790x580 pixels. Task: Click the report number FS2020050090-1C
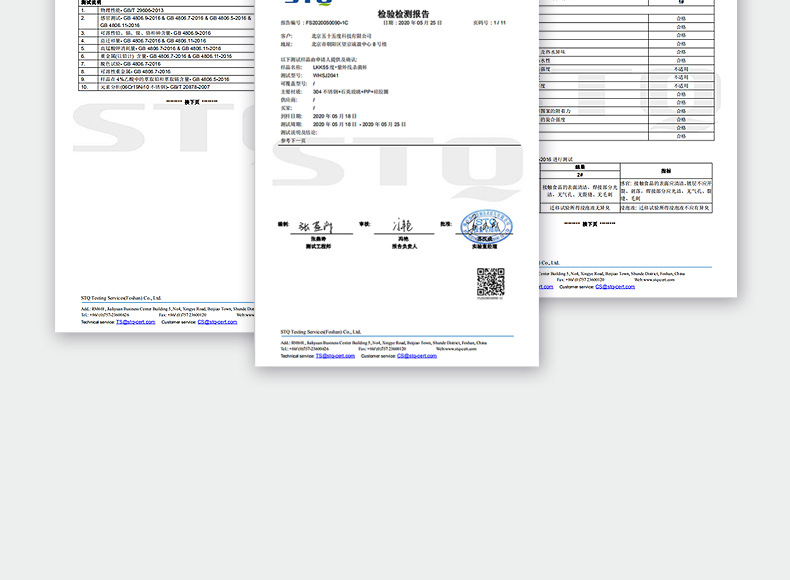click(327, 23)
